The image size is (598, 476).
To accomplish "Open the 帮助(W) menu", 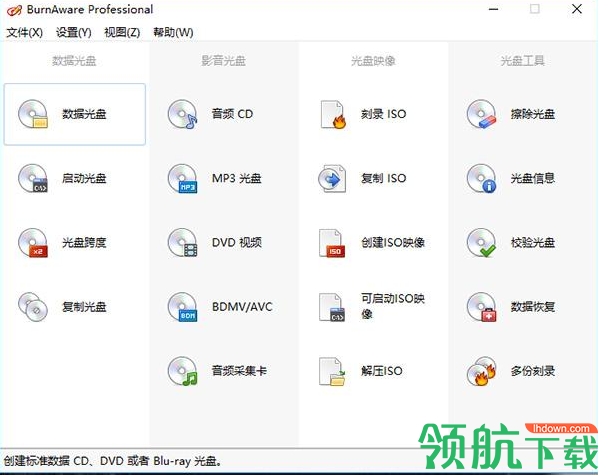I will 173,32.
